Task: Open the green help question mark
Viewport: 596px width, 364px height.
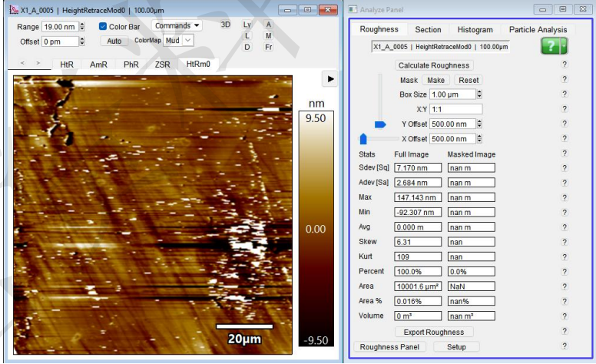Action: point(550,46)
